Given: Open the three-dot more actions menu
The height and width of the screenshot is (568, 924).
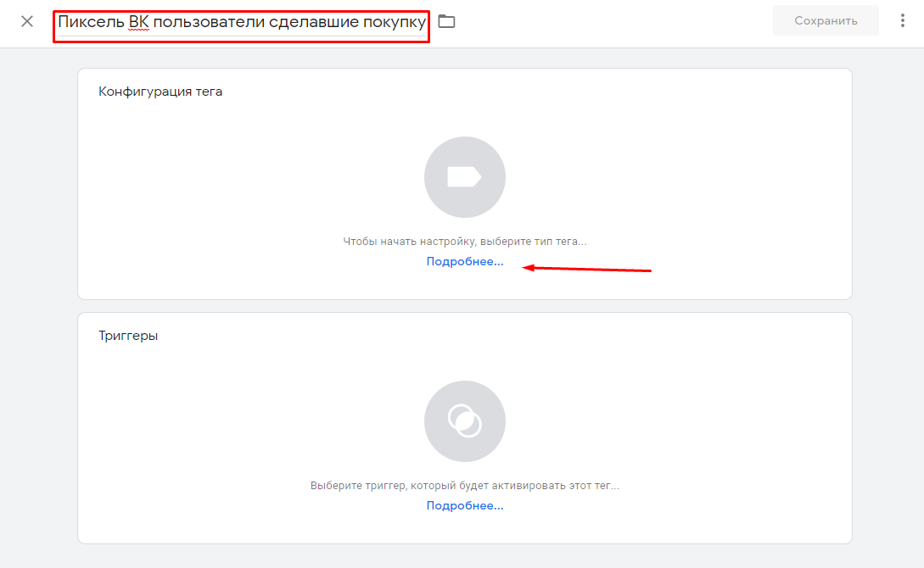Looking at the screenshot, I should tap(902, 21).
